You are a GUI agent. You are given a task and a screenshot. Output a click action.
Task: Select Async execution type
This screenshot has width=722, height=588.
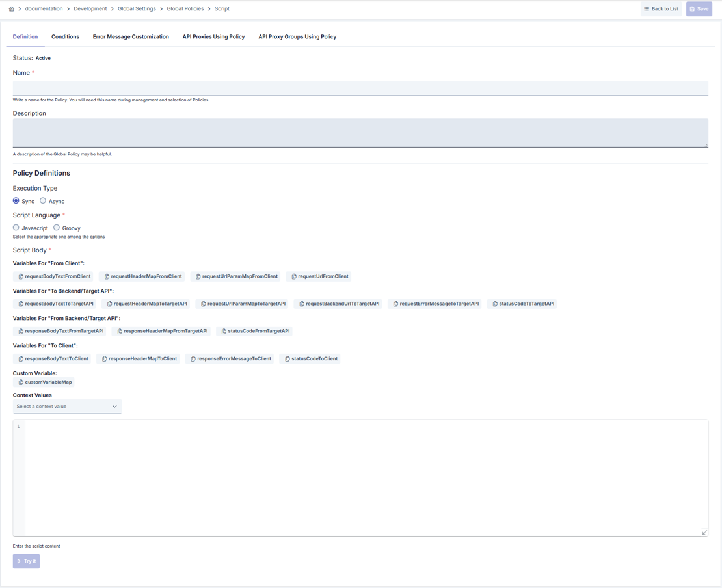click(43, 201)
